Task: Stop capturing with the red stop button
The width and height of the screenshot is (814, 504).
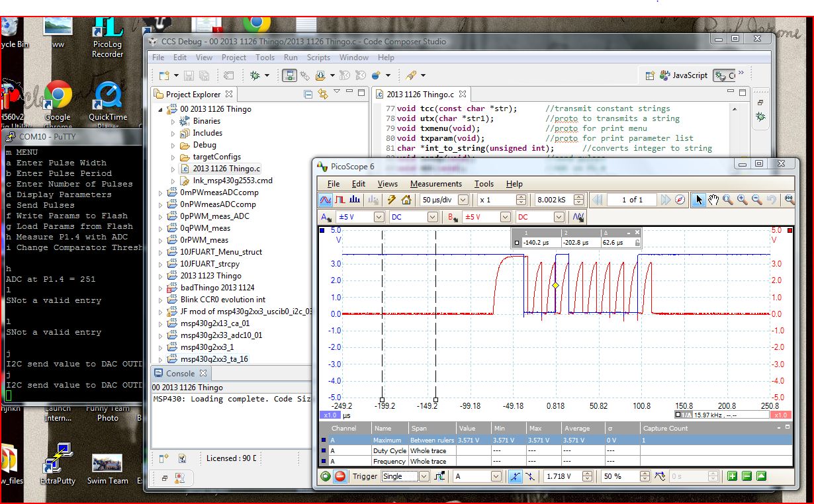Action: [x=340, y=476]
